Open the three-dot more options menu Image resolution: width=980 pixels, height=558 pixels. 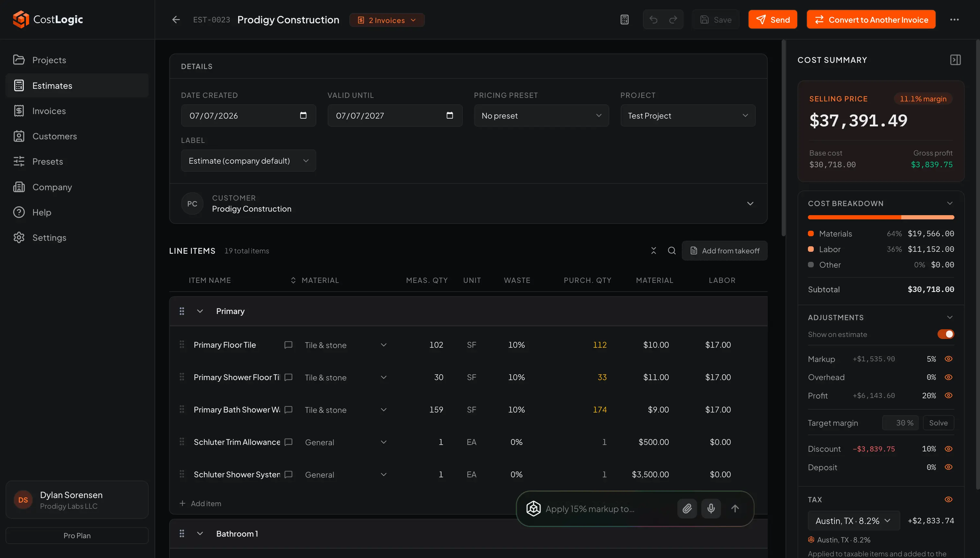[954, 19]
